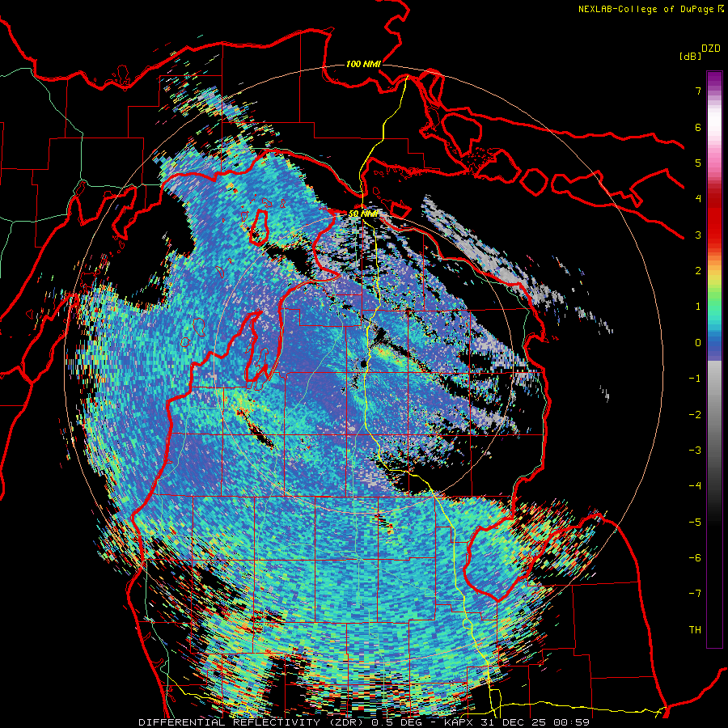Screen dimensions: 728x728
Task: Select the 2 value on the scale
Action: click(x=698, y=271)
